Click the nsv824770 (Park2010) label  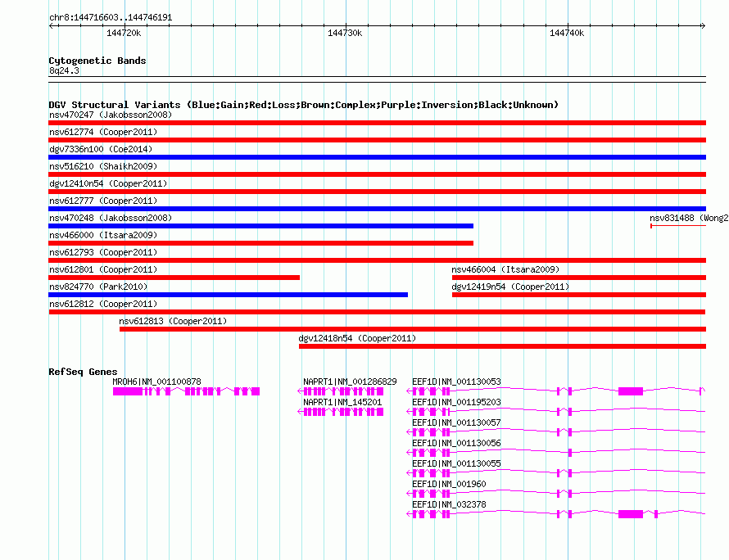[x=98, y=287]
